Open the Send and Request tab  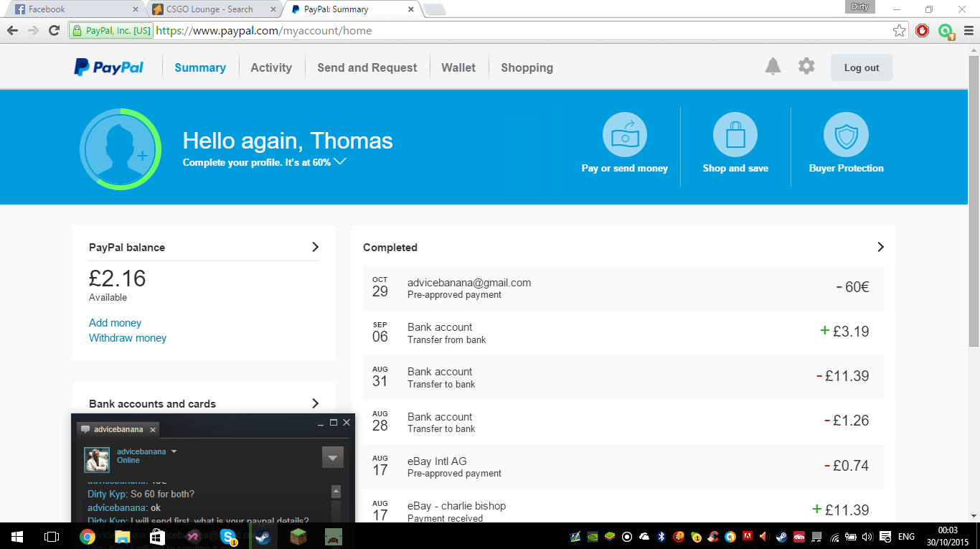(x=367, y=67)
